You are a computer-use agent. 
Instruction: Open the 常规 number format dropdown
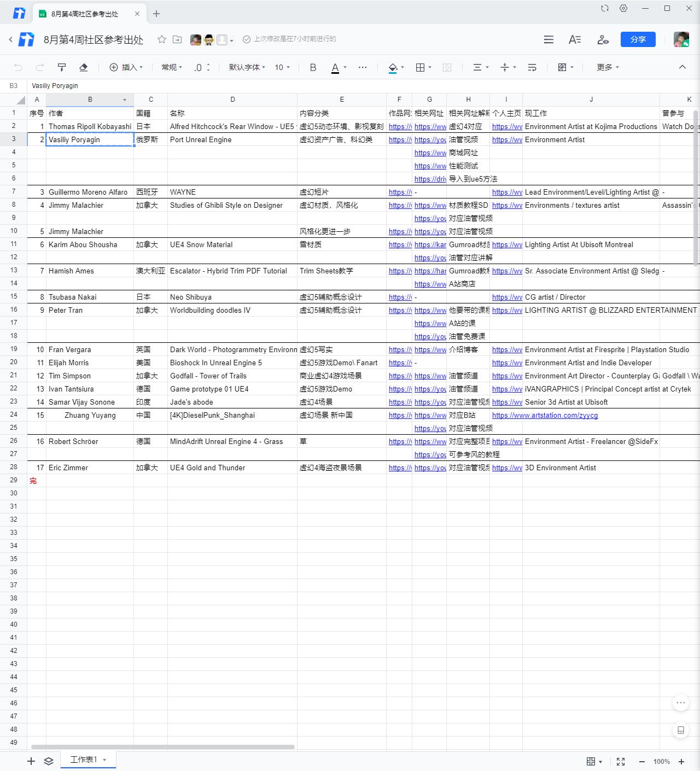click(172, 67)
